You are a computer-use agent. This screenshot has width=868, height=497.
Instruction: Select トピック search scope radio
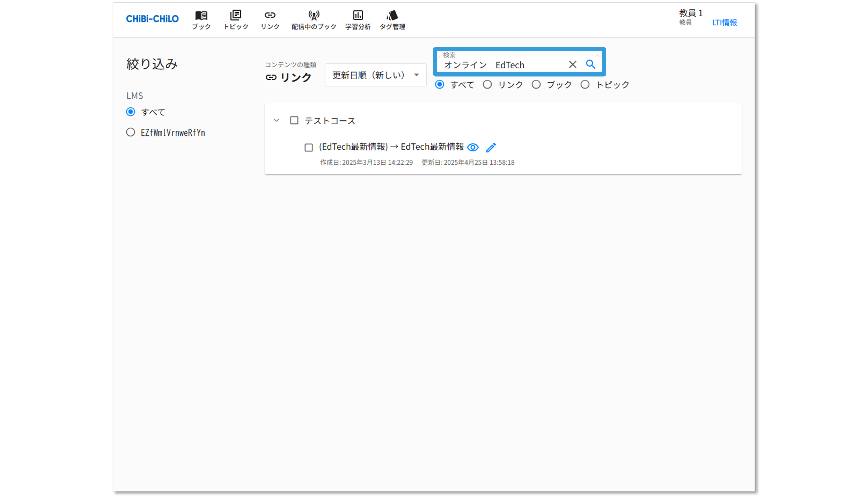click(585, 85)
